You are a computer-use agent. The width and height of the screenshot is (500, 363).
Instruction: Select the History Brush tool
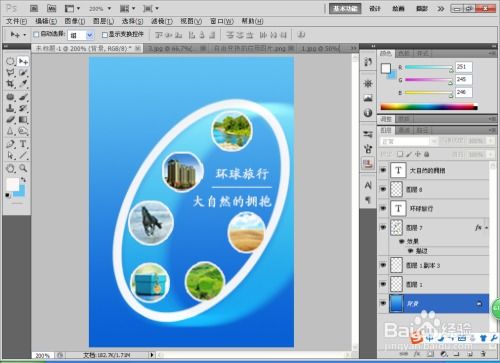23,108
